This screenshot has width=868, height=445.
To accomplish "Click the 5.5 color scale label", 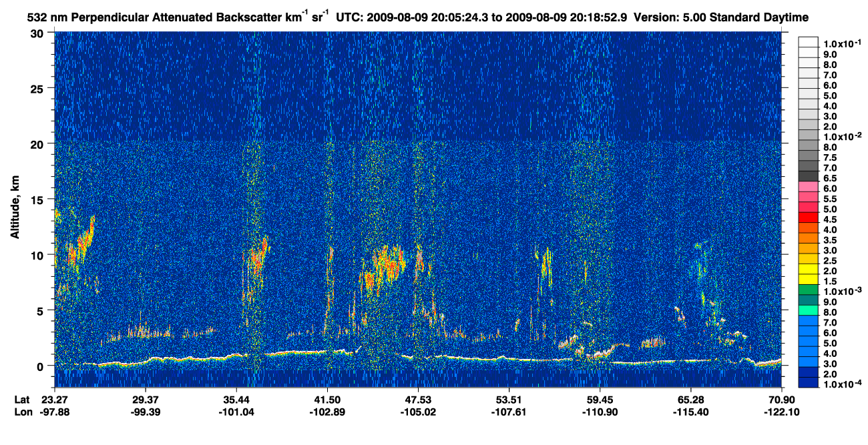I will coord(829,199).
